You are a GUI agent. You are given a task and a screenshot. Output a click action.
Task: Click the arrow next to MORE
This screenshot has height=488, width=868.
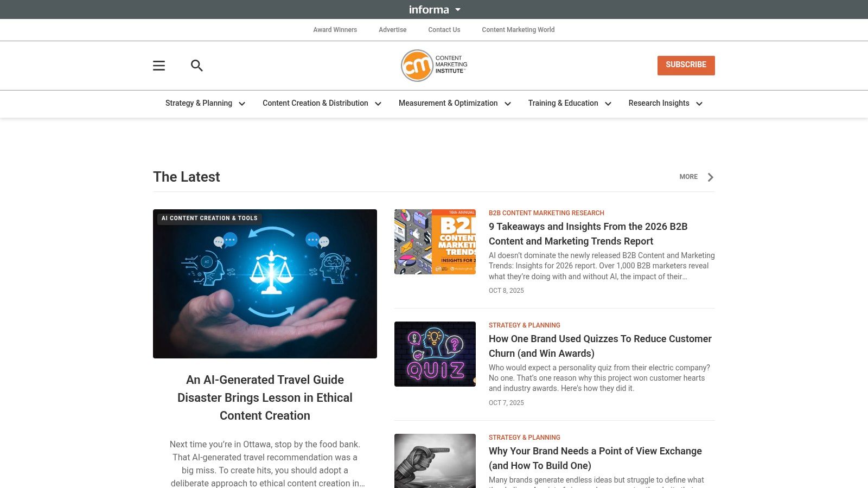pos(710,177)
